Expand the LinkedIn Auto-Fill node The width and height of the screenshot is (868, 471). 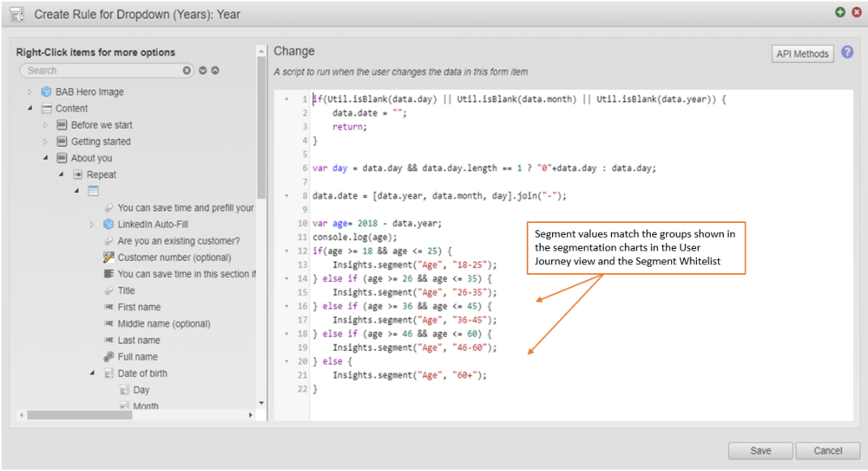tap(91, 224)
